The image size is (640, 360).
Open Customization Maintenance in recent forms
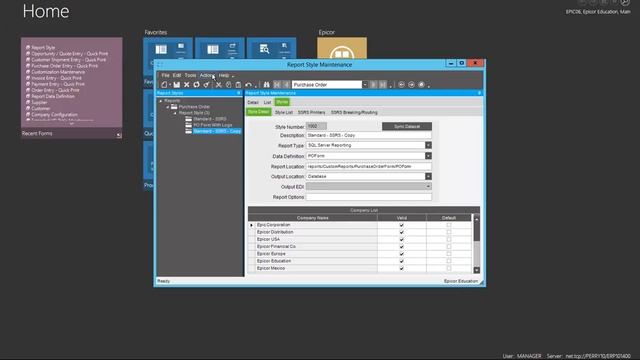(58, 72)
